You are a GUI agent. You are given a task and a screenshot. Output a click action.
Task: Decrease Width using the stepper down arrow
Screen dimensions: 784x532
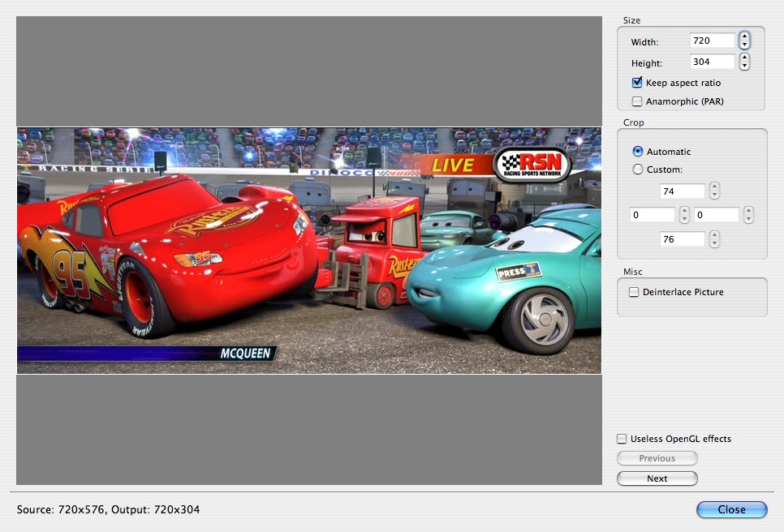point(744,45)
